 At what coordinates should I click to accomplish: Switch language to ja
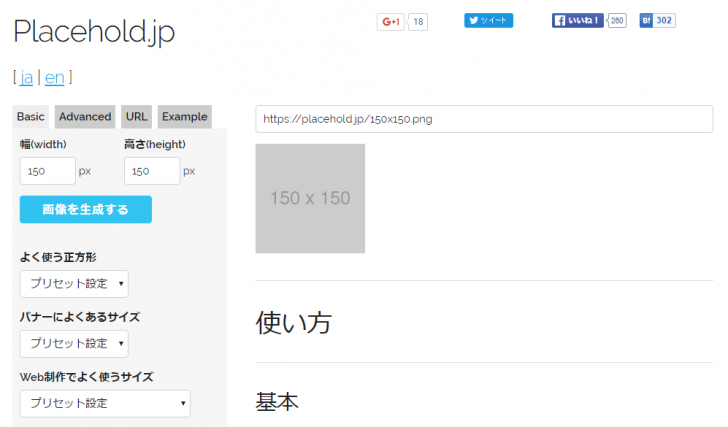click(x=26, y=78)
